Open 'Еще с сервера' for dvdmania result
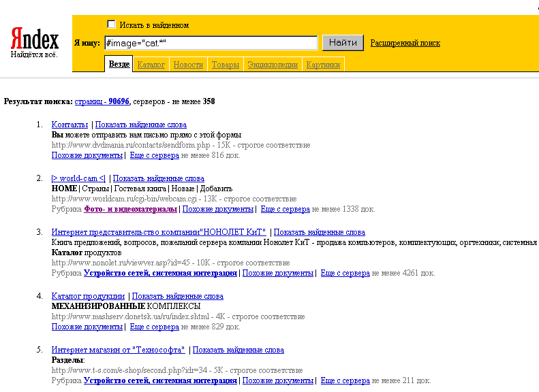The height and width of the screenshot is (392, 539). pos(155,155)
